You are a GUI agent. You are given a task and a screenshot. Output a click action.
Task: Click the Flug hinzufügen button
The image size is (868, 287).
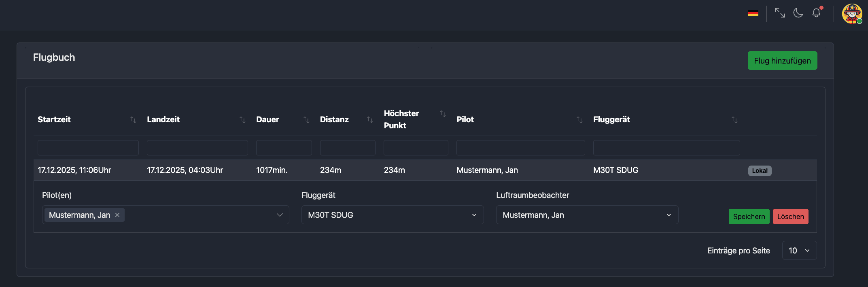(782, 61)
